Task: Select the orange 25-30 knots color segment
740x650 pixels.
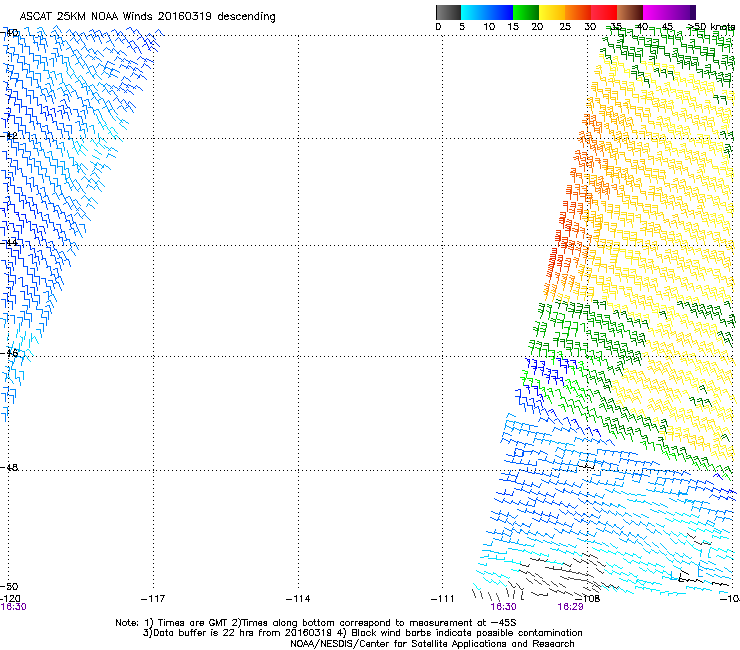Action: pyautogui.click(x=578, y=12)
